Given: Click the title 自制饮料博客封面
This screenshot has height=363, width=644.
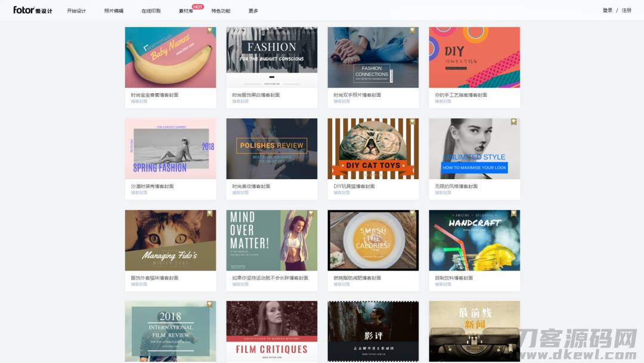Looking at the screenshot, I should pyautogui.click(x=454, y=278).
